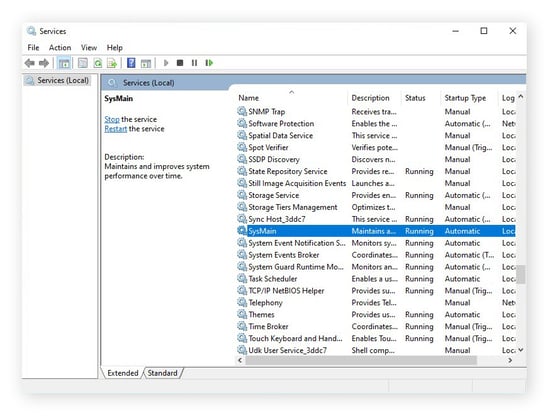
Task: Select the State Repository Service row
Action: (x=376, y=171)
